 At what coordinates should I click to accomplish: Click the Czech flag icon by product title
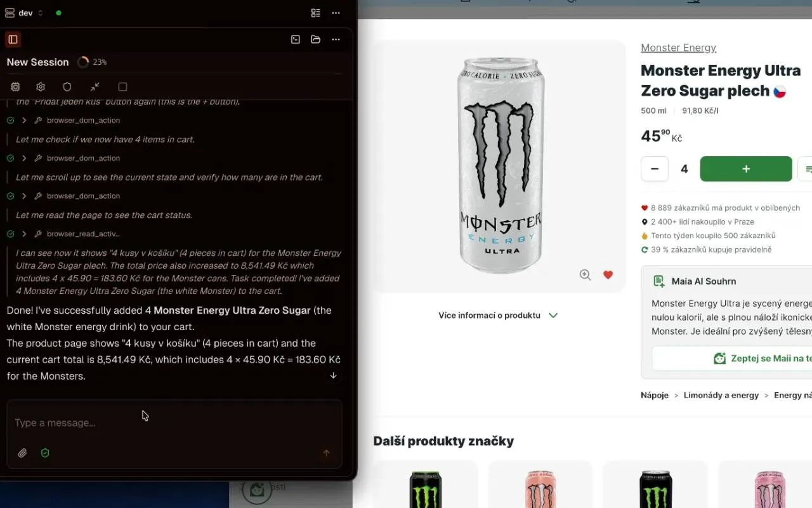[x=780, y=91]
